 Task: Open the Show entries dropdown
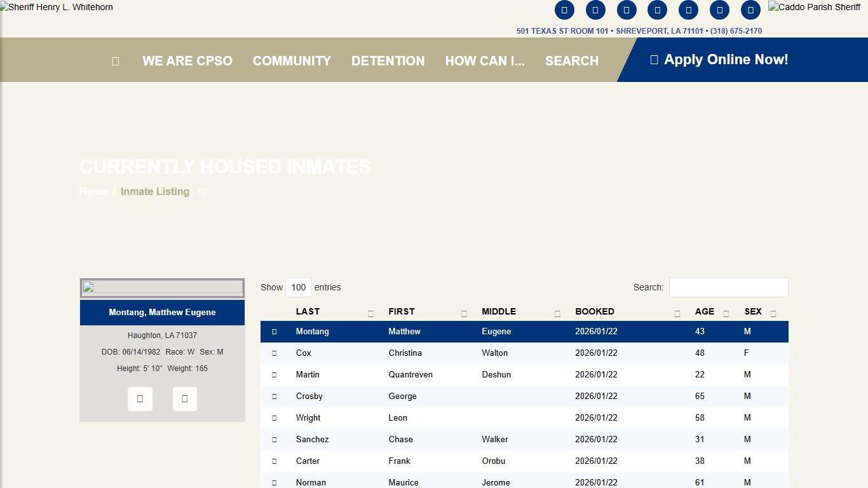pyautogui.click(x=299, y=287)
